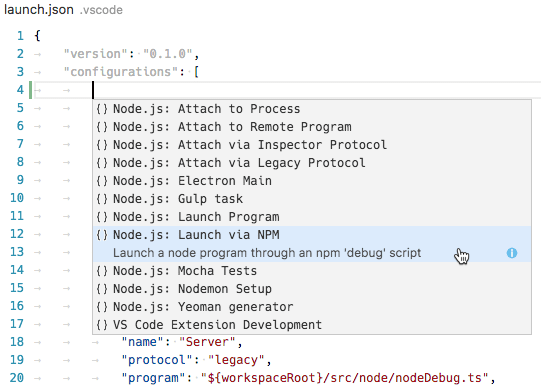
Task: Click the "protocol" key on line 19
Action: coord(157,360)
